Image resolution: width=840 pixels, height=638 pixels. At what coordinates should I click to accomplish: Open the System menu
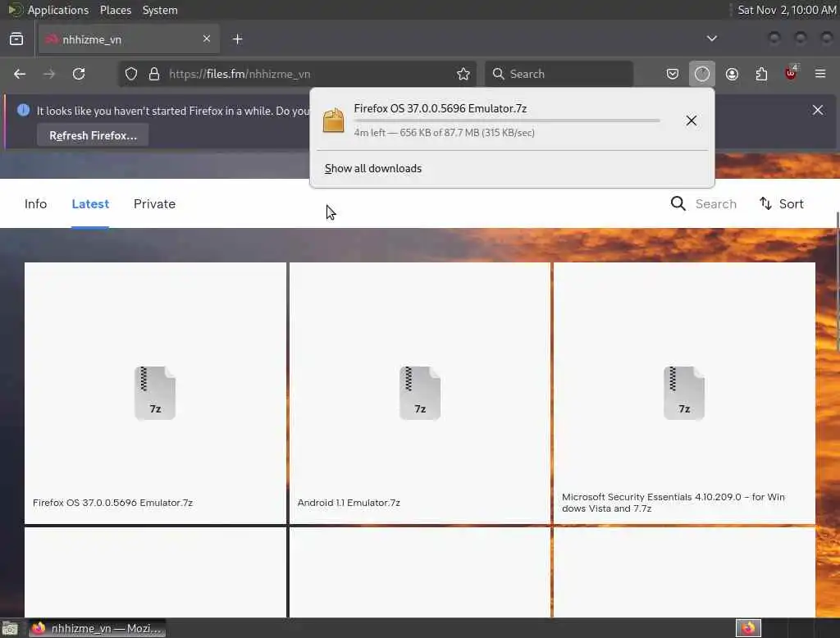(160, 10)
